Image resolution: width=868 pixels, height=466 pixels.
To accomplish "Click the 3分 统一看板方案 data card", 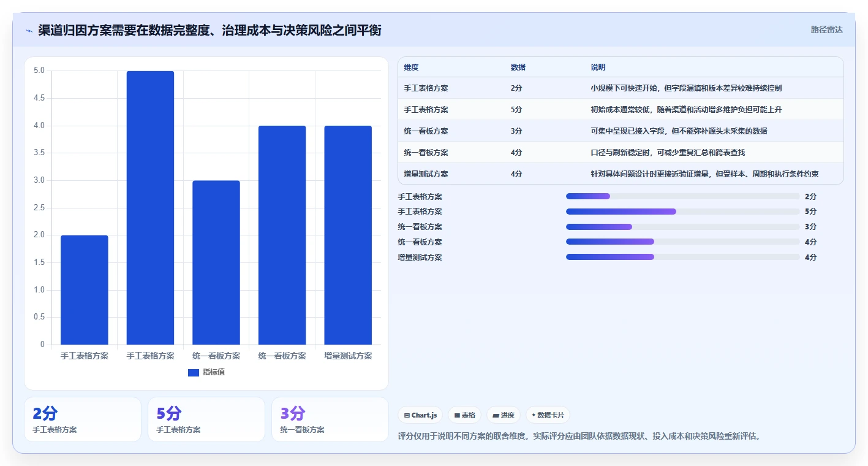I will 330,419.
